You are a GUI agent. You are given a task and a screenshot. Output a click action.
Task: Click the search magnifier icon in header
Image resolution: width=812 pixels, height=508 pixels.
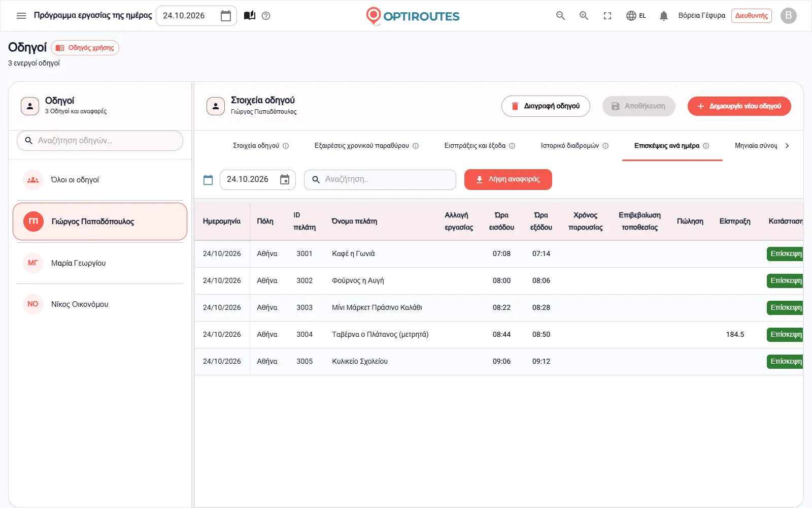point(560,16)
